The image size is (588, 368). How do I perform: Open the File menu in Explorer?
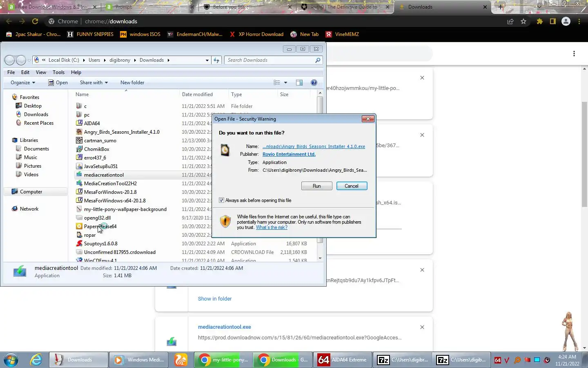click(11, 72)
